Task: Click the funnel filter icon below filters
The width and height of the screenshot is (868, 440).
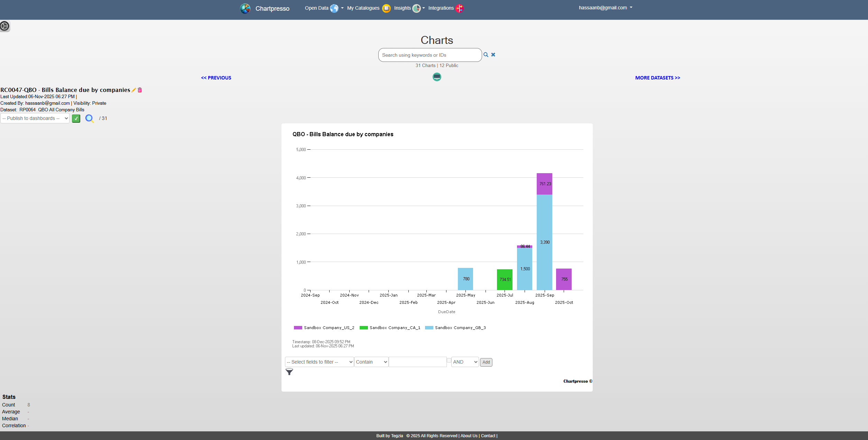Action: coord(289,372)
